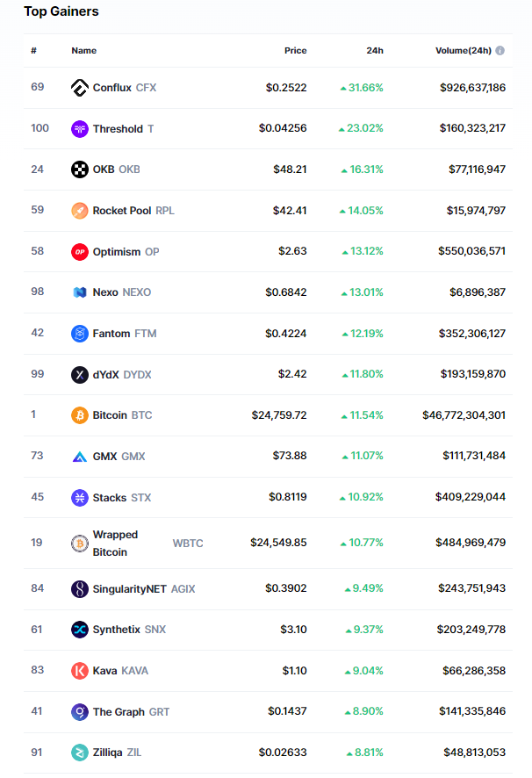The width and height of the screenshot is (532, 778).
Task: Click the Rocket Pool logo icon
Action: coord(80,211)
